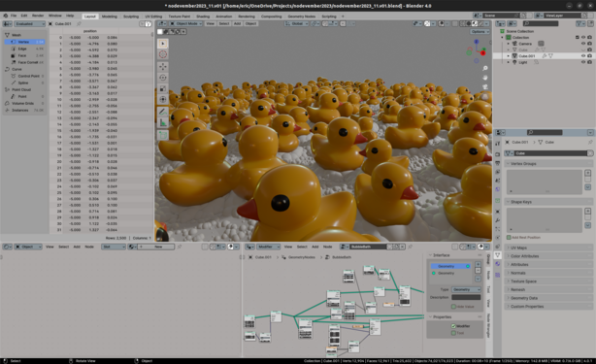Viewport: 596px width, 364px height.
Task: Open the Modifiers wrench properties tab
Action: 498,220
